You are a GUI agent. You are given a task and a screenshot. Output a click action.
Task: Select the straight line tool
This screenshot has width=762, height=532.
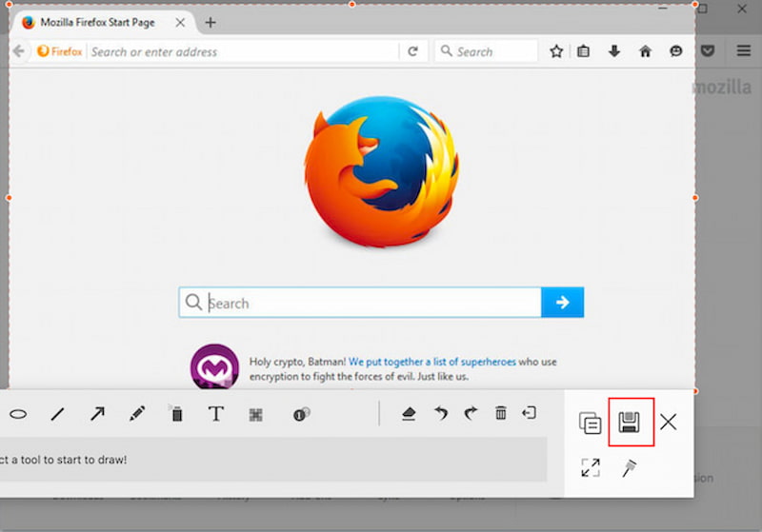click(58, 414)
